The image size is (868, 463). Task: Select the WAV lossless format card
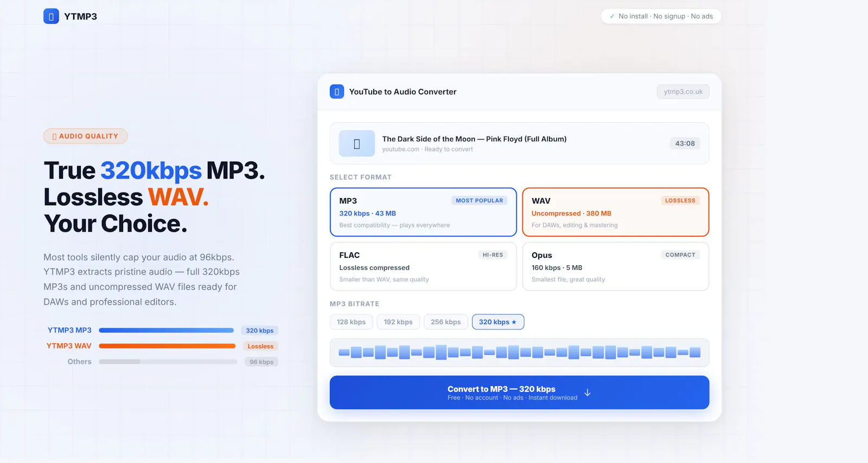click(616, 212)
